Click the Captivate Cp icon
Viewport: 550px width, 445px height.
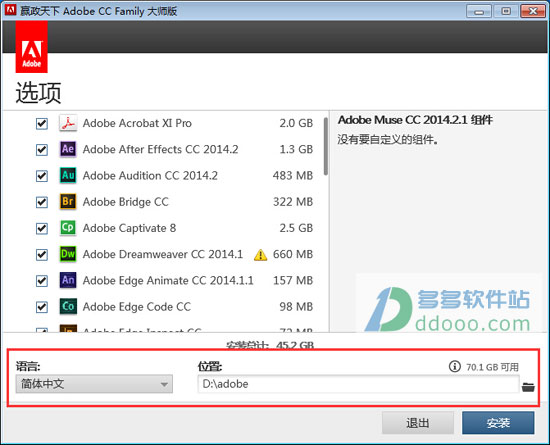[x=68, y=228]
